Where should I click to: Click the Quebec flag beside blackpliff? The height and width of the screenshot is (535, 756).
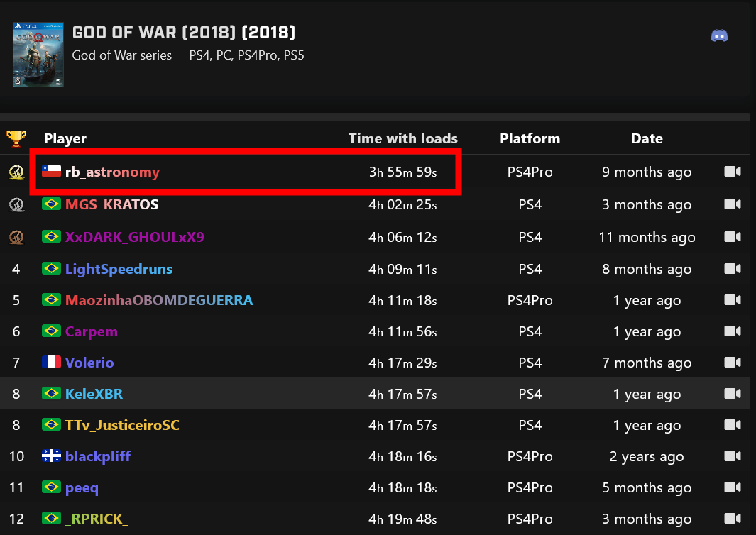(51, 456)
